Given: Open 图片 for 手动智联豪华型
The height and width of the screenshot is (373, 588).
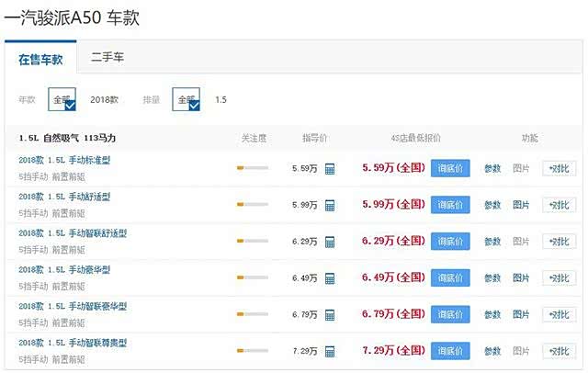Looking at the screenshot, I should click(521, 314).
